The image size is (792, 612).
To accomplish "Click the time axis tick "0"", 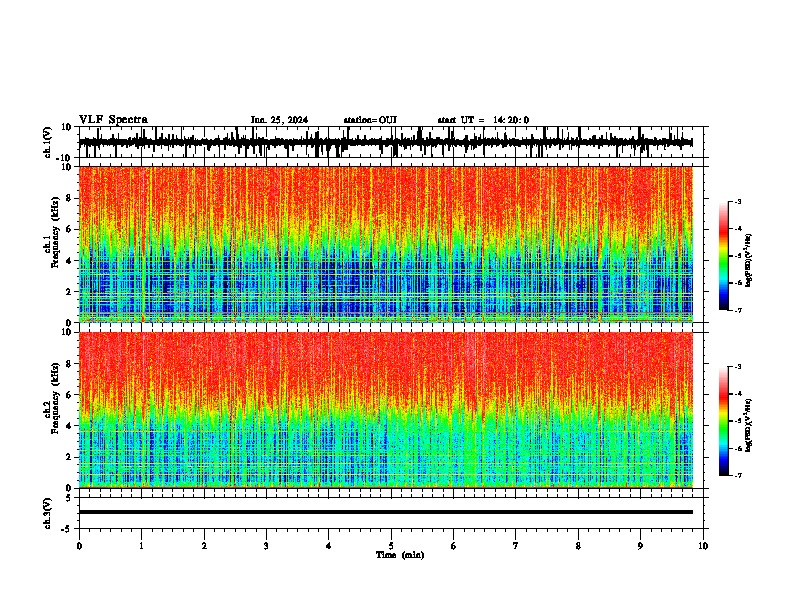I will click(x=79, y=546).
